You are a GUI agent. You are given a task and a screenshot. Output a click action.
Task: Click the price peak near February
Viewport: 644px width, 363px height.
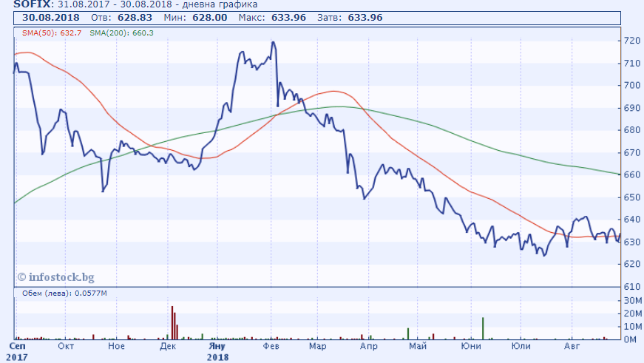click(273, 42)
